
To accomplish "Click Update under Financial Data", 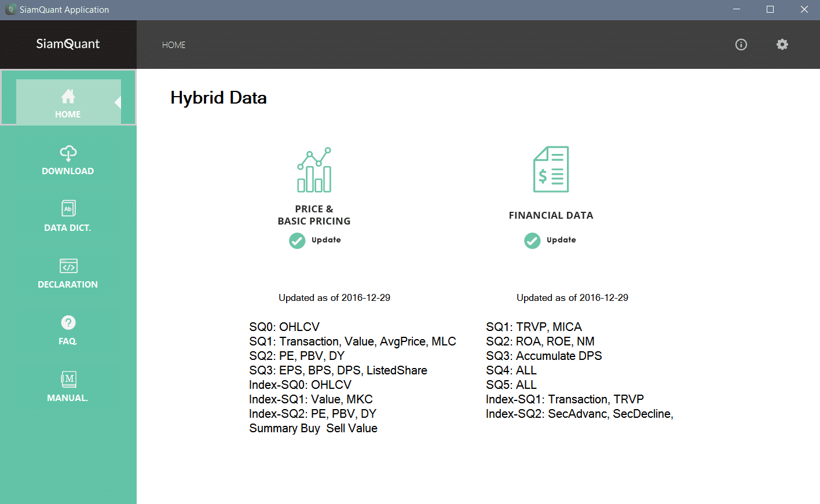I will pos(561,240).
